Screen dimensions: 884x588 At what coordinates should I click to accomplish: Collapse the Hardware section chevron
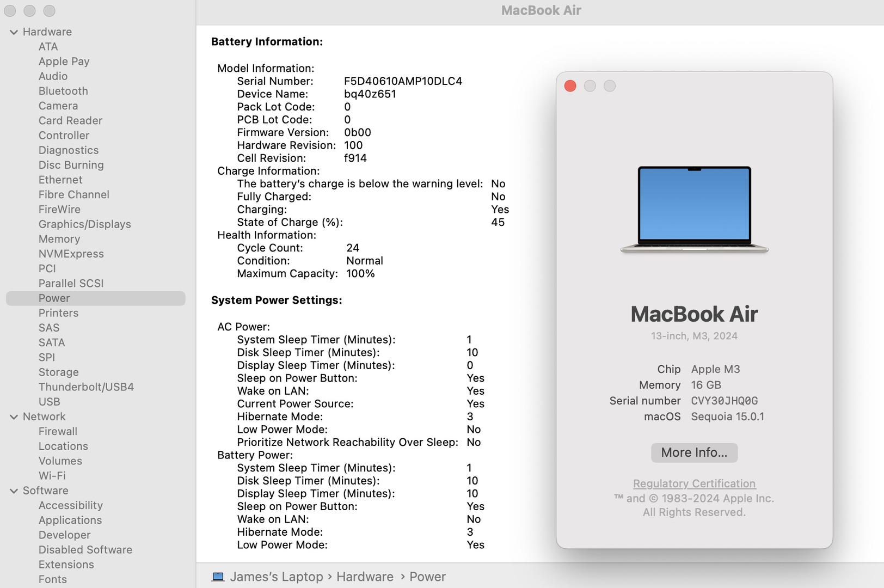(x=14, y=32)
